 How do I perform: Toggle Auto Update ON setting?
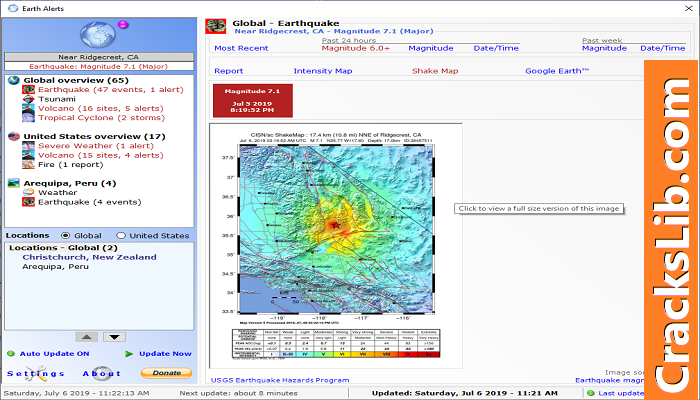click(x=54, y=354)
